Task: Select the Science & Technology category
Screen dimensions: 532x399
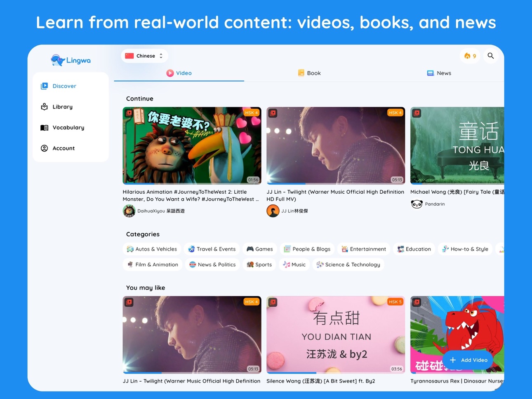Action: pyautogui.click(x=348, y=265)
